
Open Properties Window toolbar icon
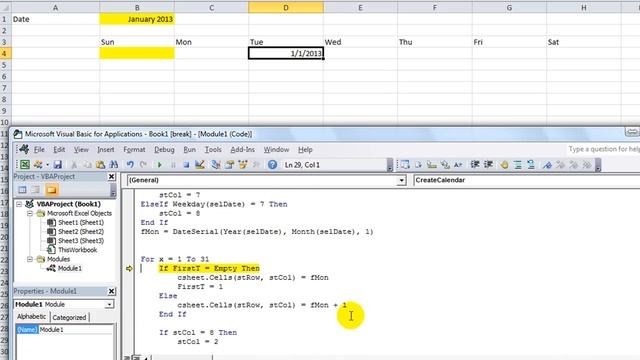point(229,164)
